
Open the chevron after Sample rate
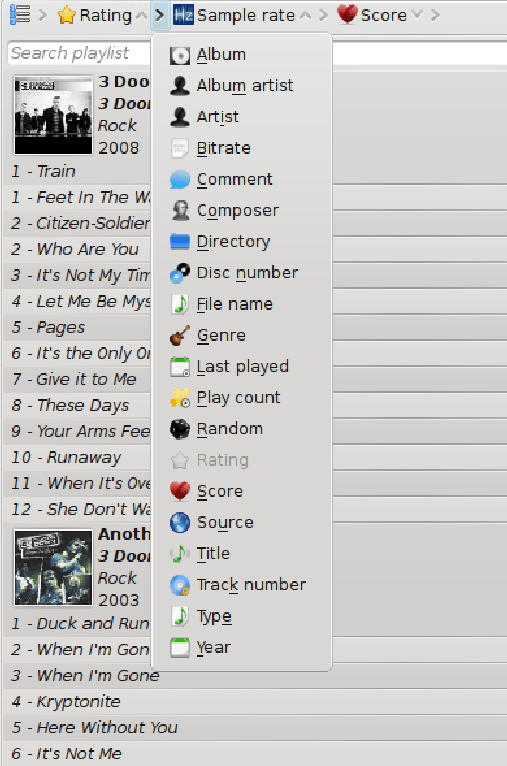coord(323,15)
